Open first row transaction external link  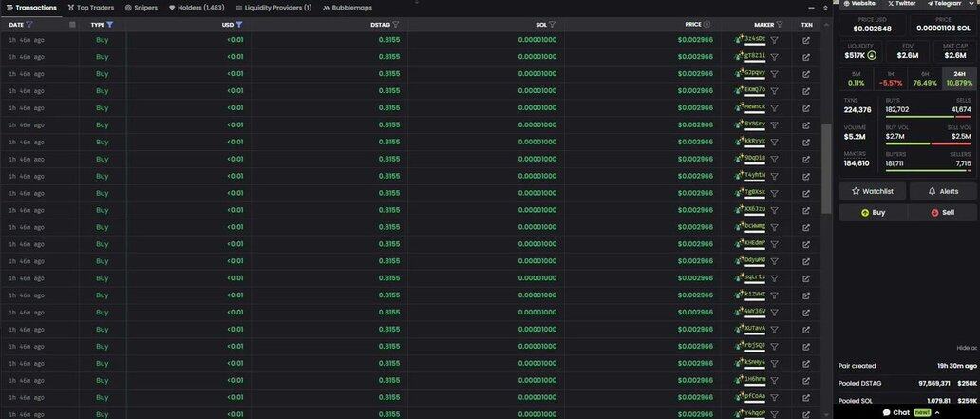806,40
